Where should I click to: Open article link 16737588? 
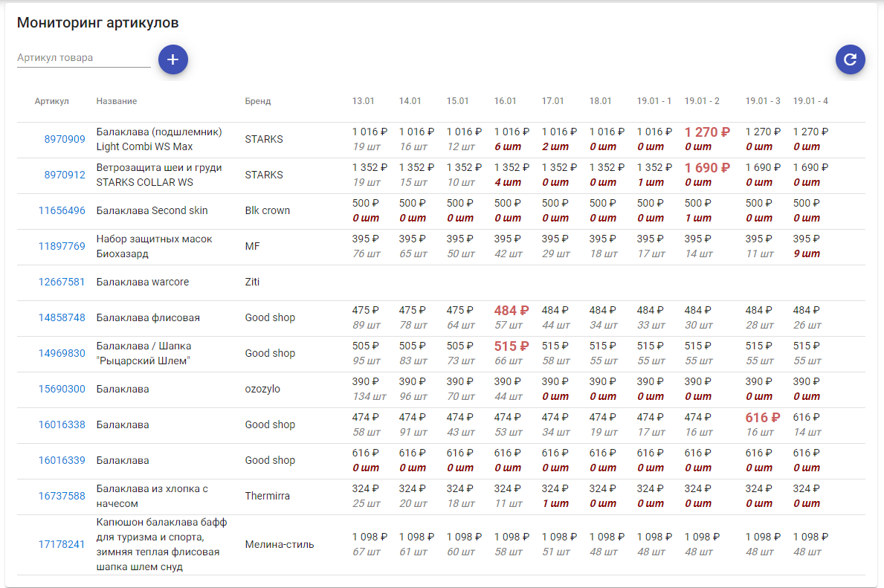click(x=62, y=496)
